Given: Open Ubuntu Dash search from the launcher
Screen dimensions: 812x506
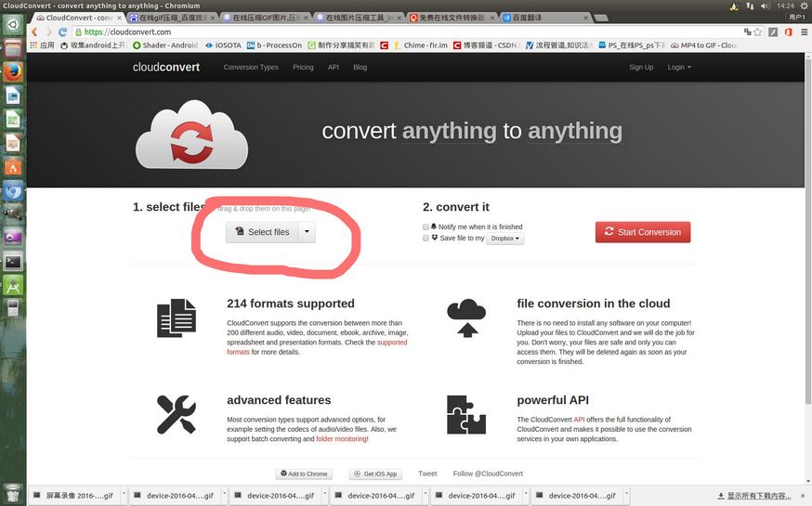Looking at the screenshot, I should (13, 24).
